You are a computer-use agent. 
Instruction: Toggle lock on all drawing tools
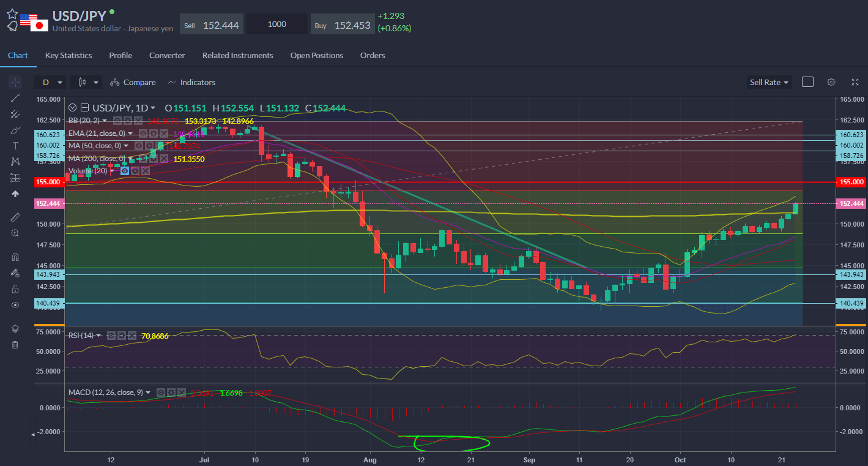(15, 289)
